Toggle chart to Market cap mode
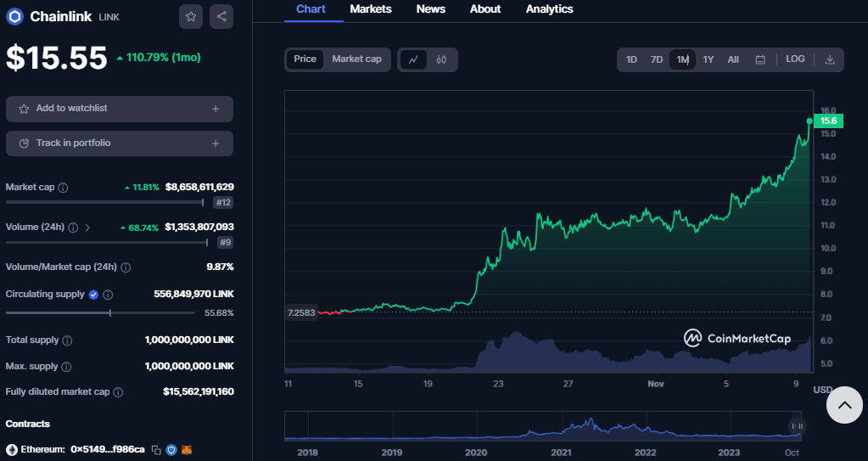 [356, 59]
